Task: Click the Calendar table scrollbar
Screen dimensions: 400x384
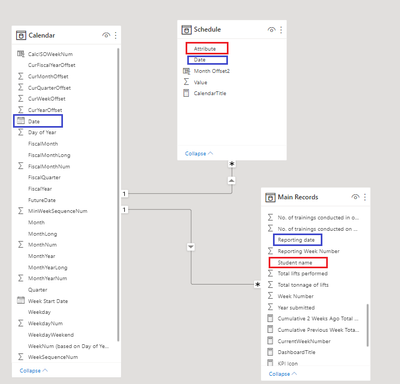Action: [x=118, y=194]
